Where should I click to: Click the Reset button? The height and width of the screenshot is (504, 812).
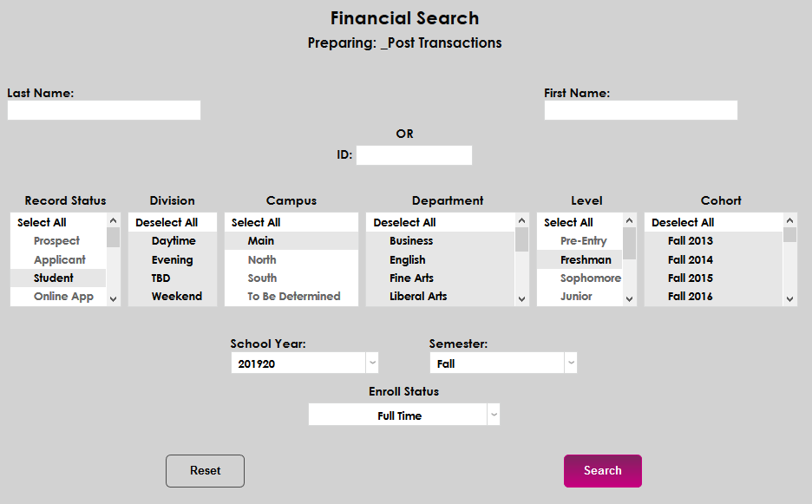click(205, 471)
